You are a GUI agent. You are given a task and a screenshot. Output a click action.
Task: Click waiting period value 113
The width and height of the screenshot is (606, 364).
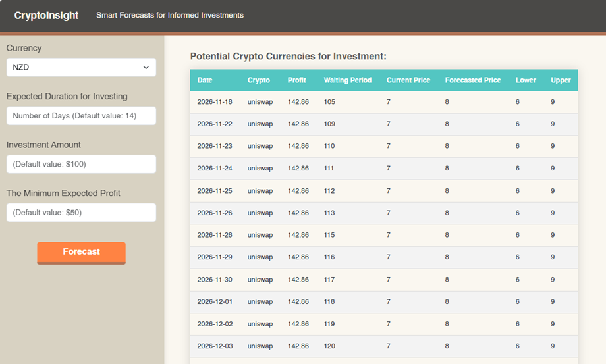tap(329, 213)
